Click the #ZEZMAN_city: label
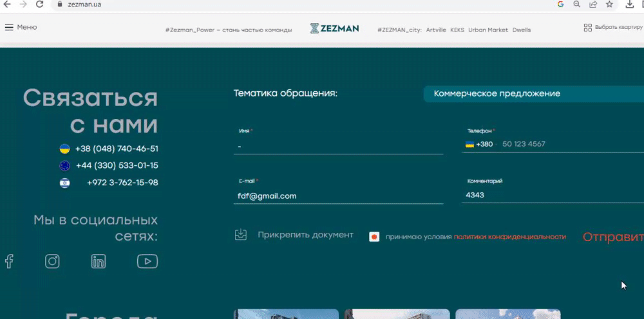Screen dimensions: 644x319 (400, 30)
